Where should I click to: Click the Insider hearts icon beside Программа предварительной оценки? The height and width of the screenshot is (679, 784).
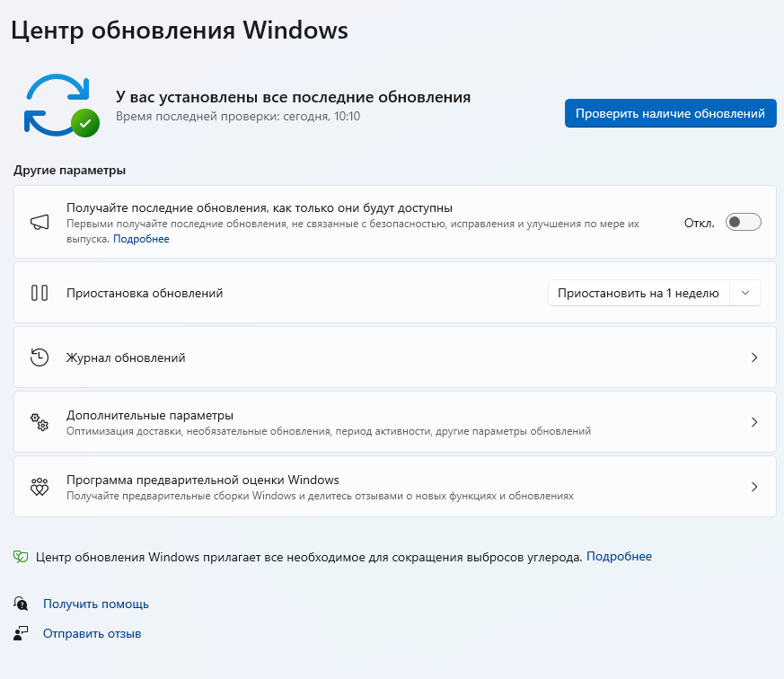(x=40, y=487)
